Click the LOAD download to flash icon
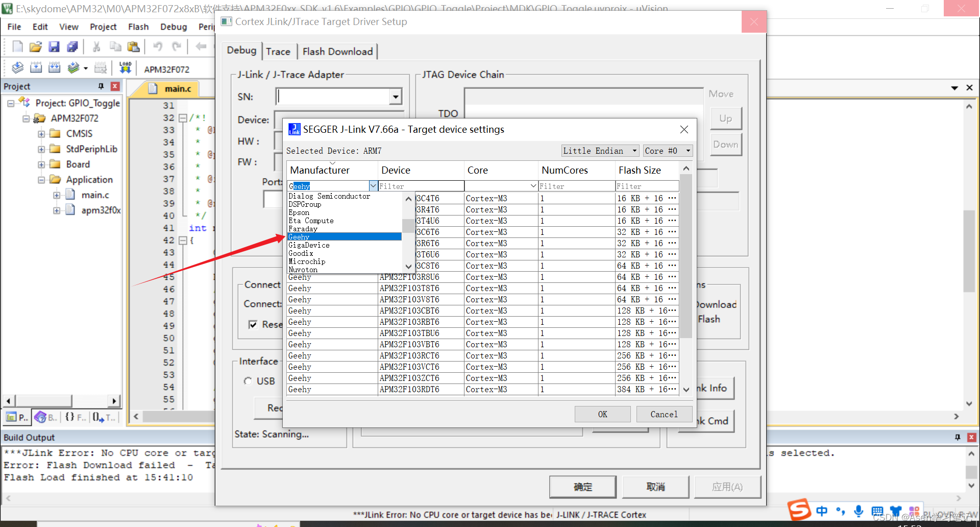The height and width of the screenshot is (527, 980). pyautogui.click(x=125, y=68)
